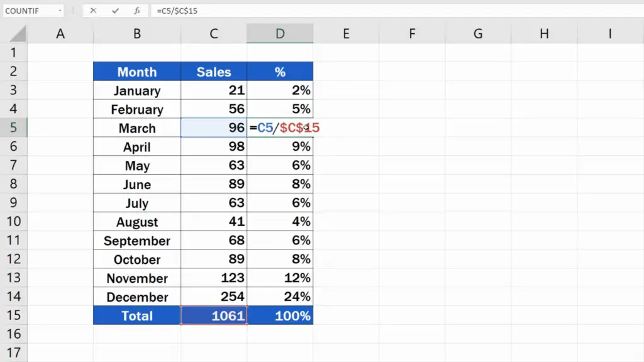Select the March sales cell 96

click(214, 128)
